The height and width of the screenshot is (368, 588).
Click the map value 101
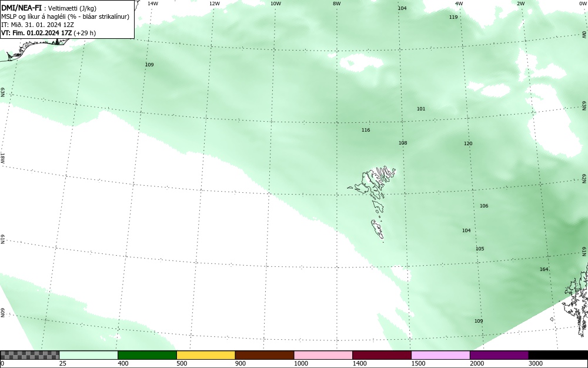pos(421,109)
